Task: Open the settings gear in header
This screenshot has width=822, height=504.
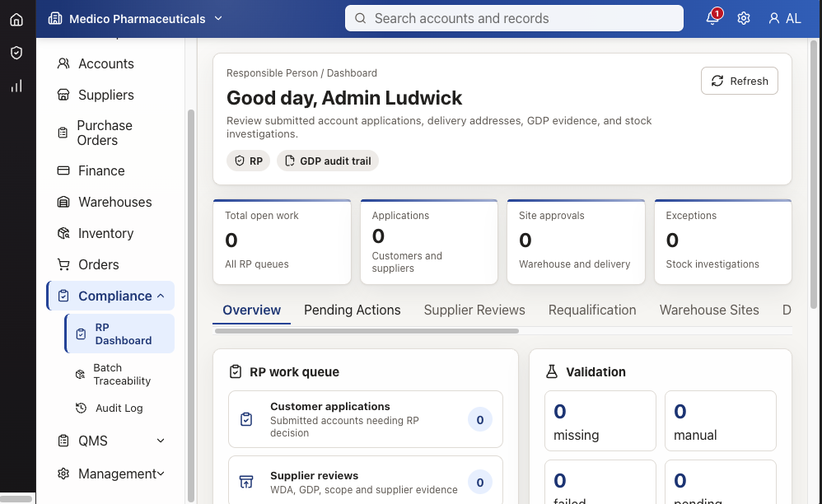Action: click(x=744, y=18)
